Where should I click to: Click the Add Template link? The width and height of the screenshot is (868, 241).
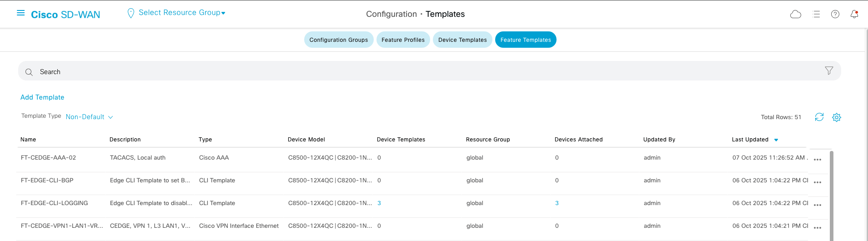click(x=42, y=97)
